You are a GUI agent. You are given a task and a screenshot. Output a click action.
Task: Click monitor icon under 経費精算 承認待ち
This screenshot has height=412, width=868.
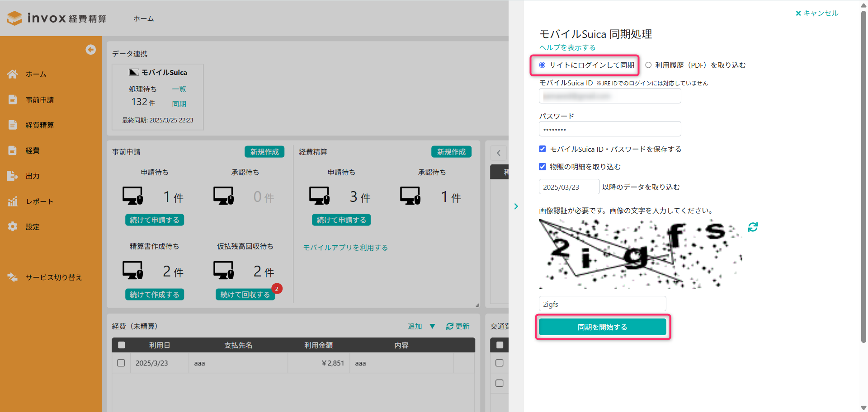410,196
